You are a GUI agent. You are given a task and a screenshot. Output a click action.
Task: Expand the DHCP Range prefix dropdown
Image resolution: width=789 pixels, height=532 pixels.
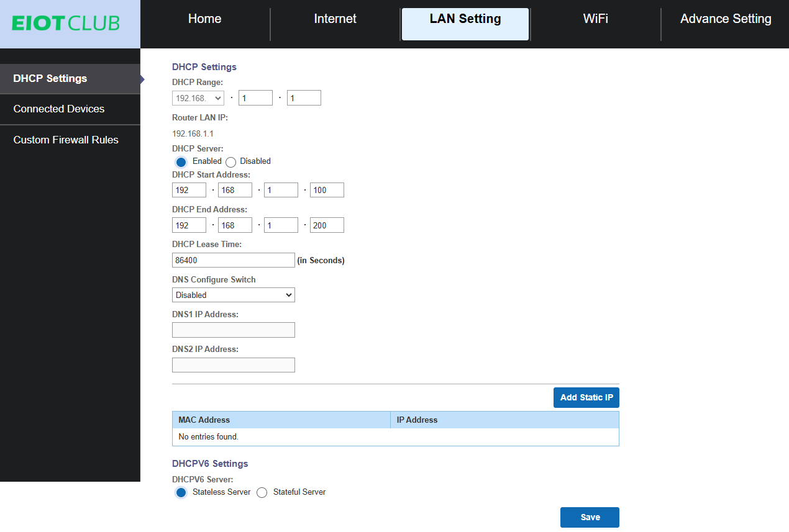coord(198,98)
